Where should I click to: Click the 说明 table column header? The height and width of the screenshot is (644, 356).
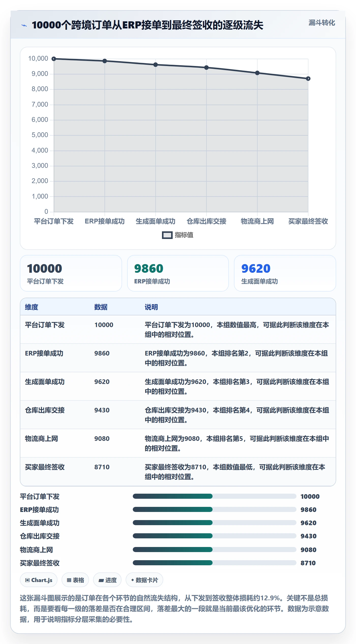point(151,307)
